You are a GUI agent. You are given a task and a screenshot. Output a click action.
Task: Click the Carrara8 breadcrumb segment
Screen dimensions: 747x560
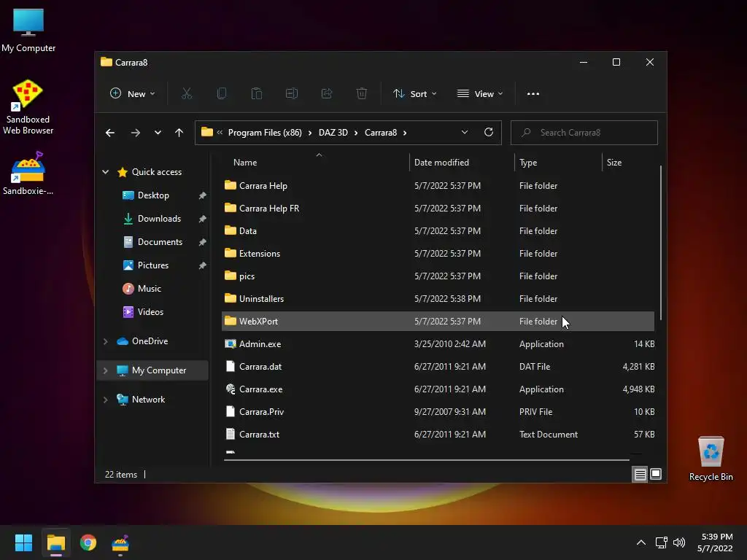[x=381, y=133]
